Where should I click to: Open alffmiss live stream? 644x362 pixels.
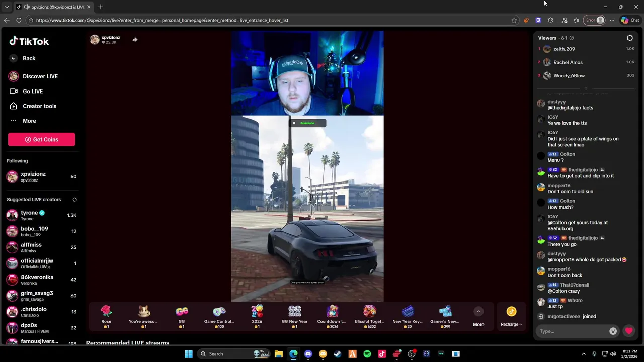click(41, 247)
